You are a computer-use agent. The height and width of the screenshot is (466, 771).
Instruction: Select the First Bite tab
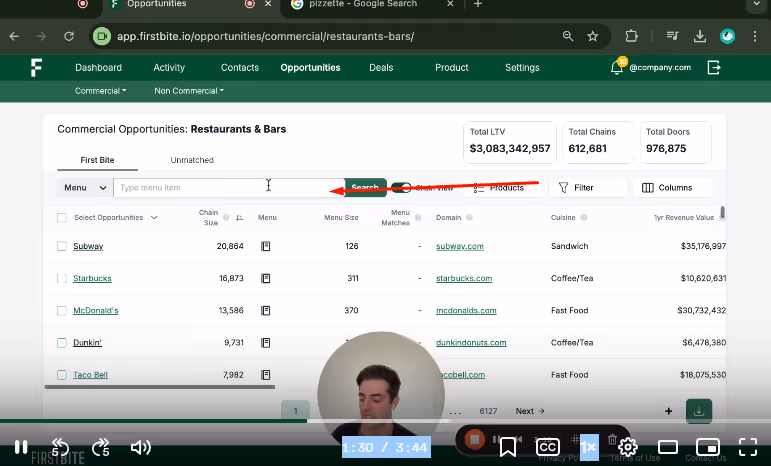tap(97, 160)
